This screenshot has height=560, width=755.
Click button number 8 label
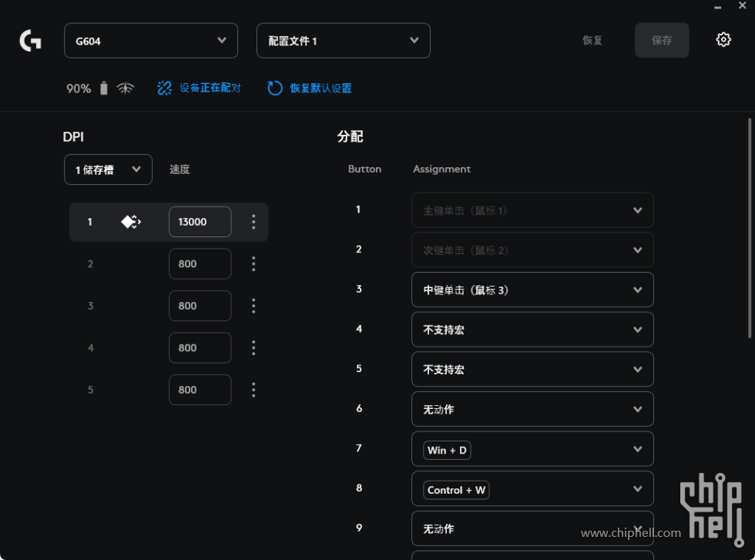359,488
